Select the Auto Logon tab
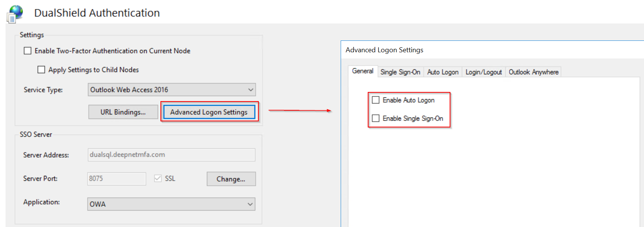Viewport: 644px width, 227px height. coord(443,72)
